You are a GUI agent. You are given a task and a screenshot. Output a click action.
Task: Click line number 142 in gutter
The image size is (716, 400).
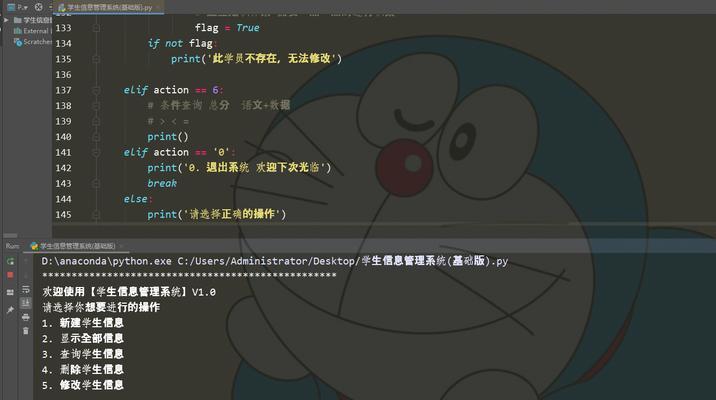(63, 168)
